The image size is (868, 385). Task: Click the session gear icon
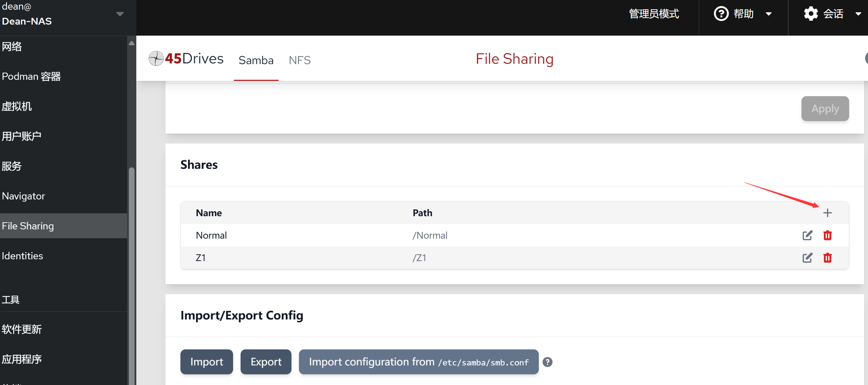[x=811, y=14]
